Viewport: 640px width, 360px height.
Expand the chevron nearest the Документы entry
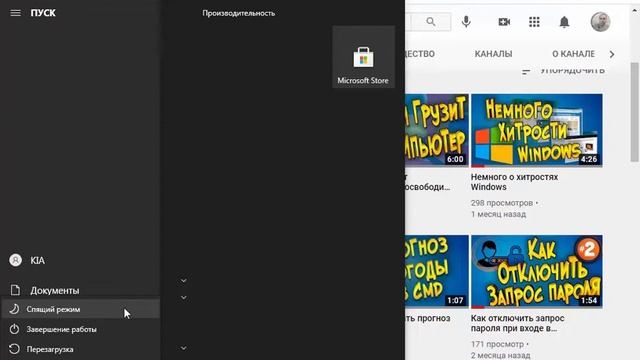[x=184, y=298]
